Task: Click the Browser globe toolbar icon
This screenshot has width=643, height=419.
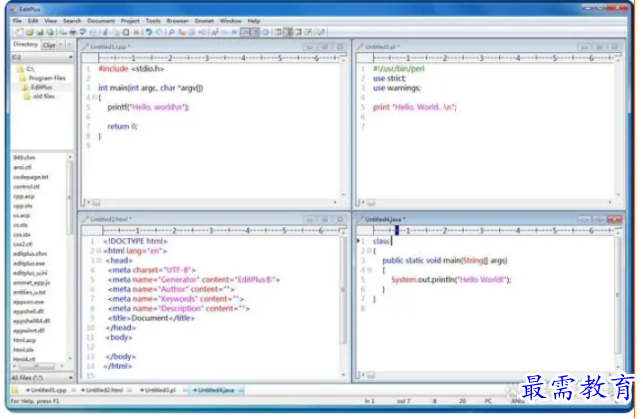Action: coord(266,32)
